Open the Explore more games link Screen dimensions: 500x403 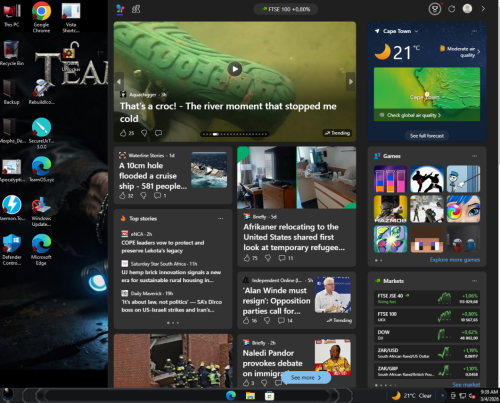tap(455, 260)
